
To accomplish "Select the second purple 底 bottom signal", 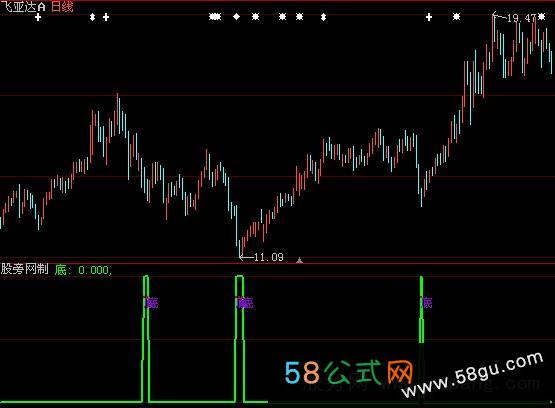I will [x=245, y=303].
